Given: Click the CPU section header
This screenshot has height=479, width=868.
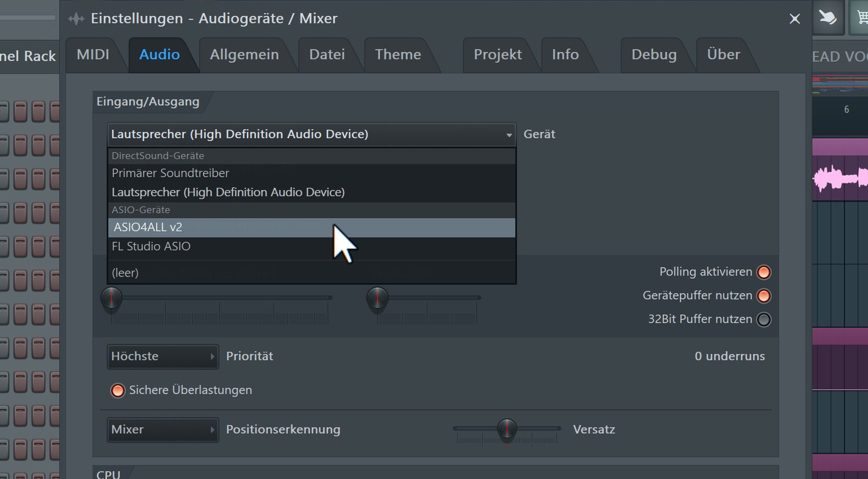Looking at the screenshot, I should pyautogui.click(x=108, y=474).
